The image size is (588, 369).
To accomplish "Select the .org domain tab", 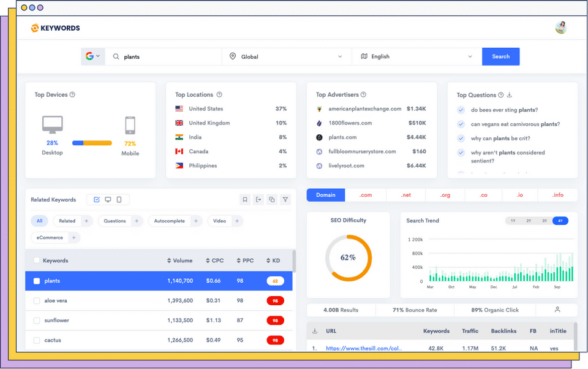I will [x=445, y=195].
